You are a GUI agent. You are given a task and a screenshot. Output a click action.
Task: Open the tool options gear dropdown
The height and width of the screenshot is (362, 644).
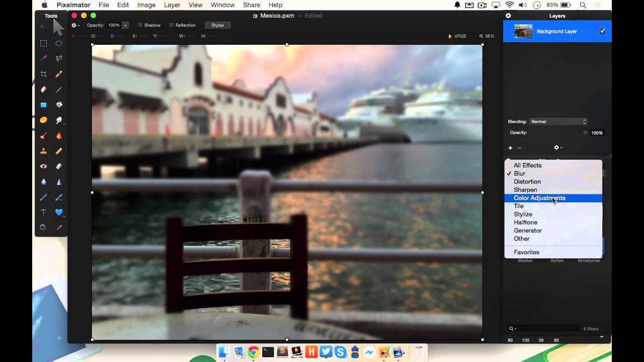[x=75, y=25]
